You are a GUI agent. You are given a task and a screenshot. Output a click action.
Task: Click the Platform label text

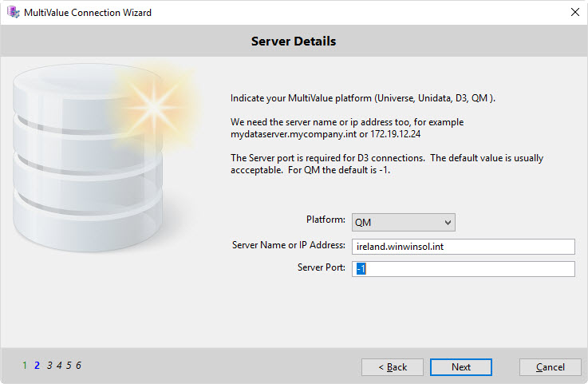pyautogui.click(x=326, y=220)
